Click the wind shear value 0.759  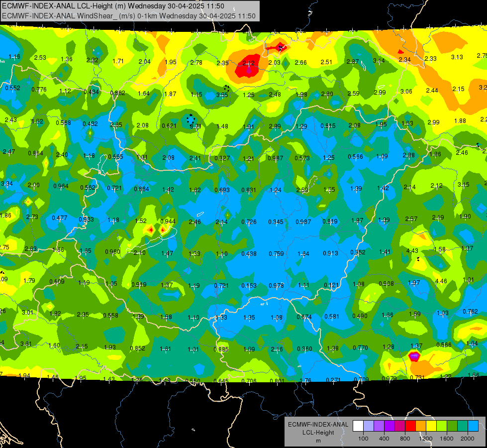pyautogui.click(x=276, y=254)
